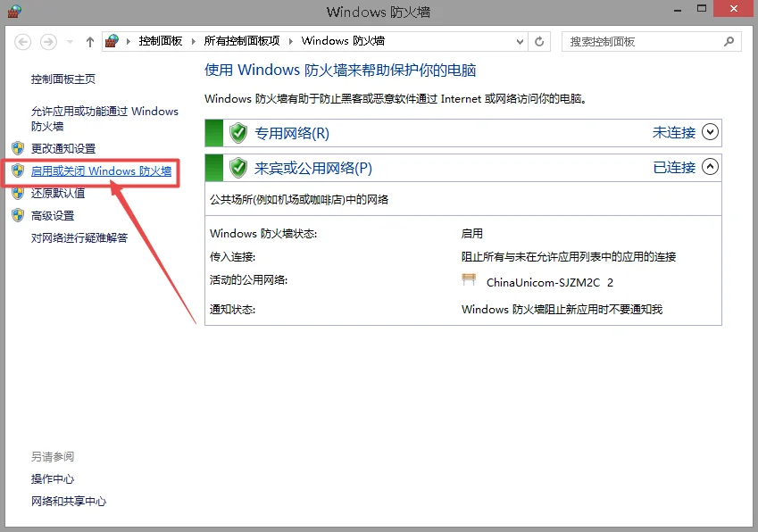
Task: Go back with the back arrow
Action: pyautogui.click(x=22, y=42)
